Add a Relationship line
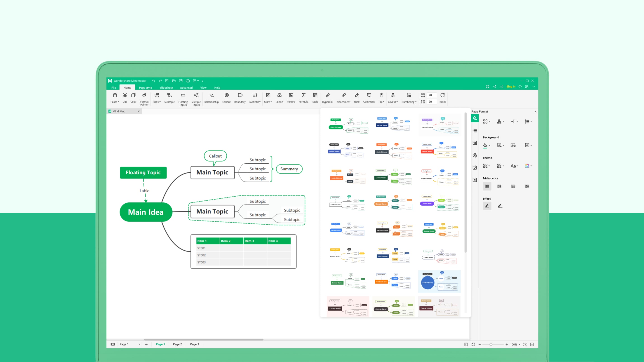Screen dimensions: 644x362 [x=212, y=98]
